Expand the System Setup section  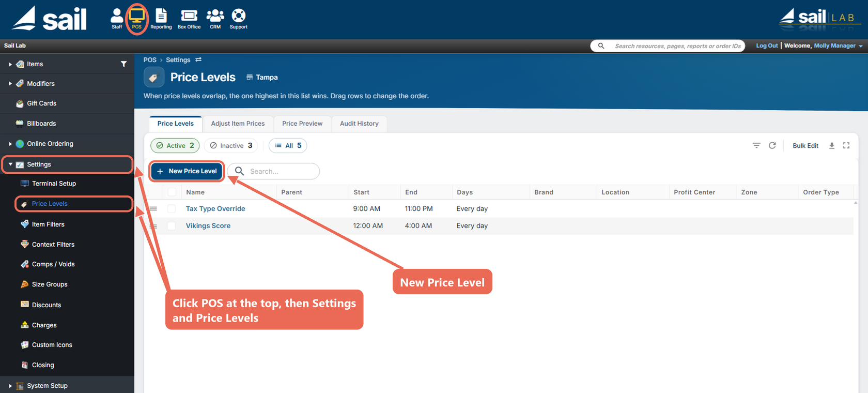[10, 386]
